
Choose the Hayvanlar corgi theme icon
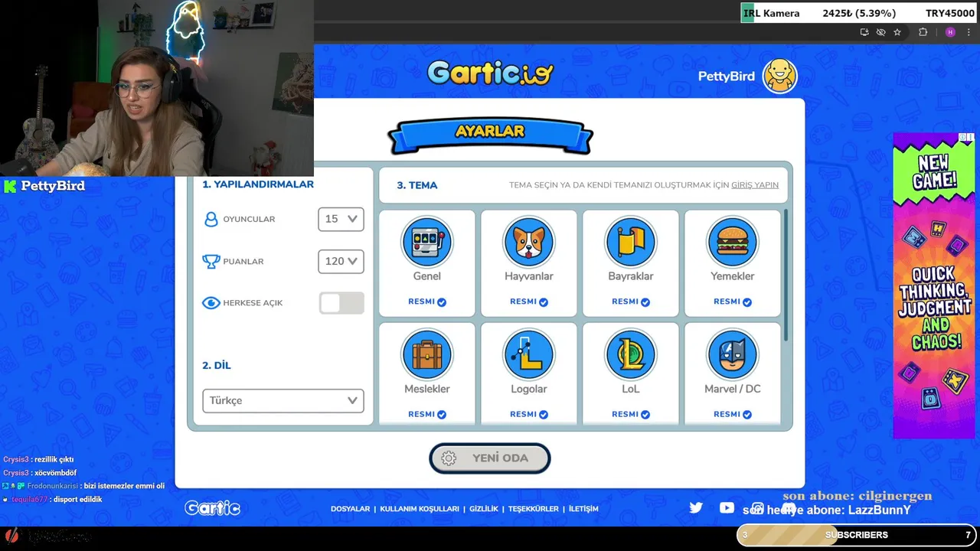529,242
